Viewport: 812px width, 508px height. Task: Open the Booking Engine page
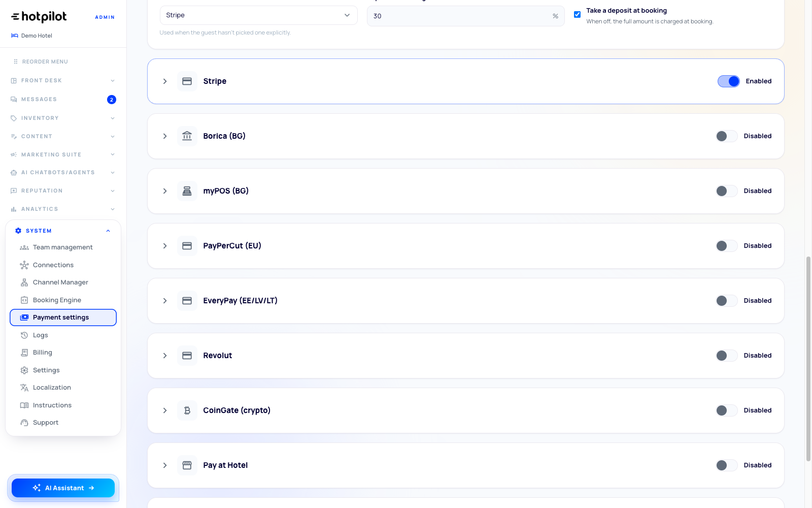pyautogui.click(x=63, y=300)
